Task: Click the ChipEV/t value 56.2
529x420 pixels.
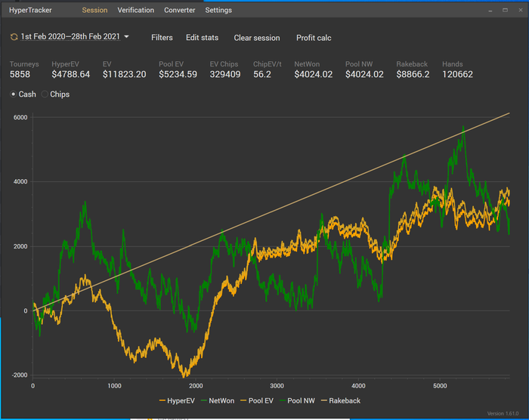Action: 262,74
